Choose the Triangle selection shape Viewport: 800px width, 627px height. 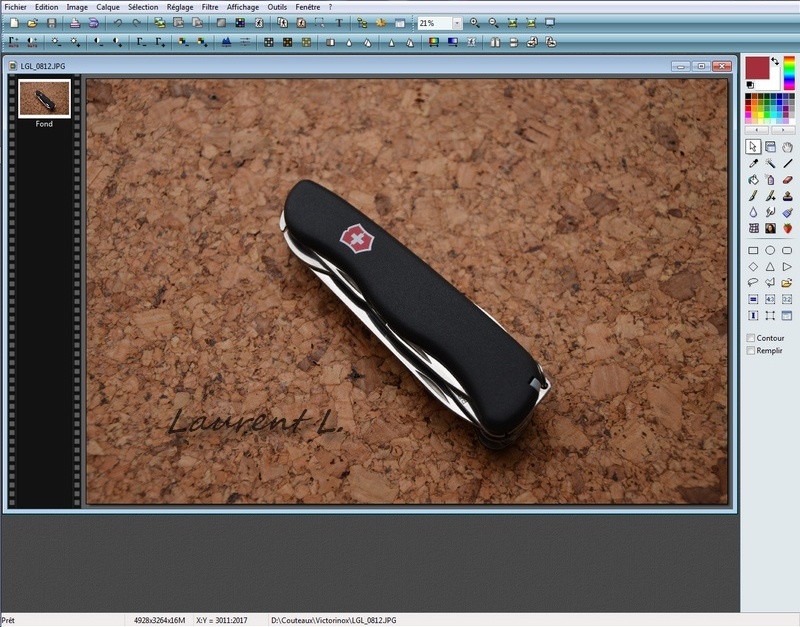[x=770, y=266]
